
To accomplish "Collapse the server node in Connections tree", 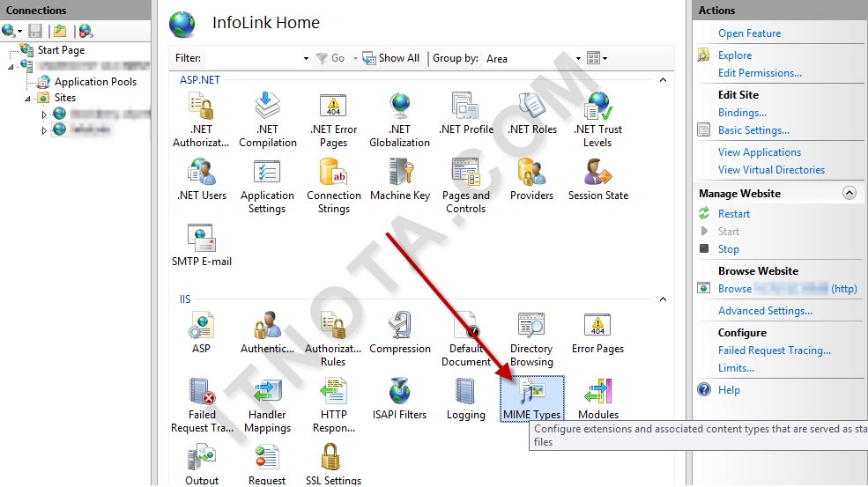I will [11, 66].
